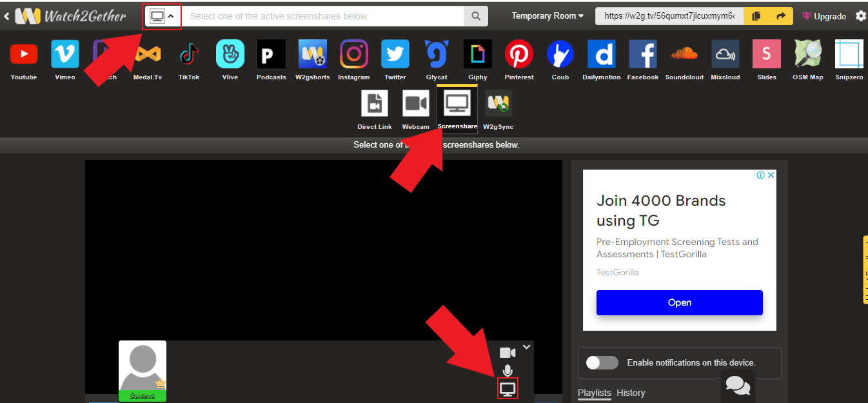This screenshot has width=868, height=403.
Task: Start screenshare from user panel
Action: [508, 389]
